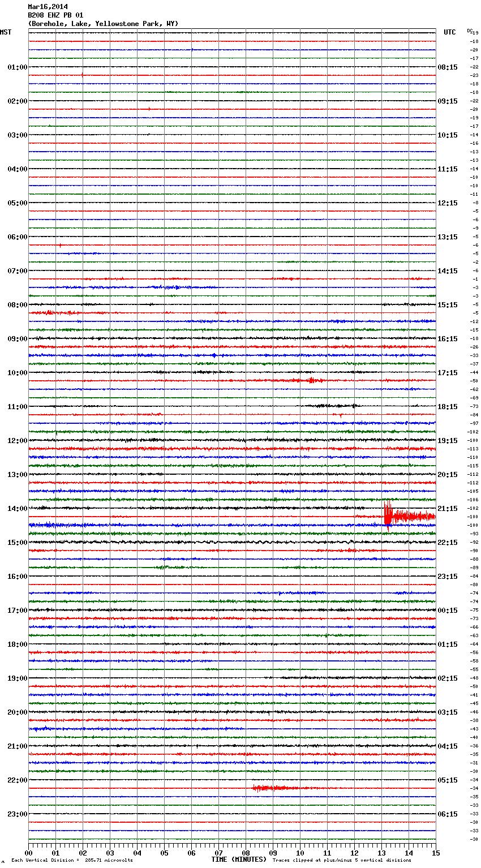Click the "TIME (MINUTES)" axis title
This screenshot has width=481, height=868.
click(x=239, y=860)
